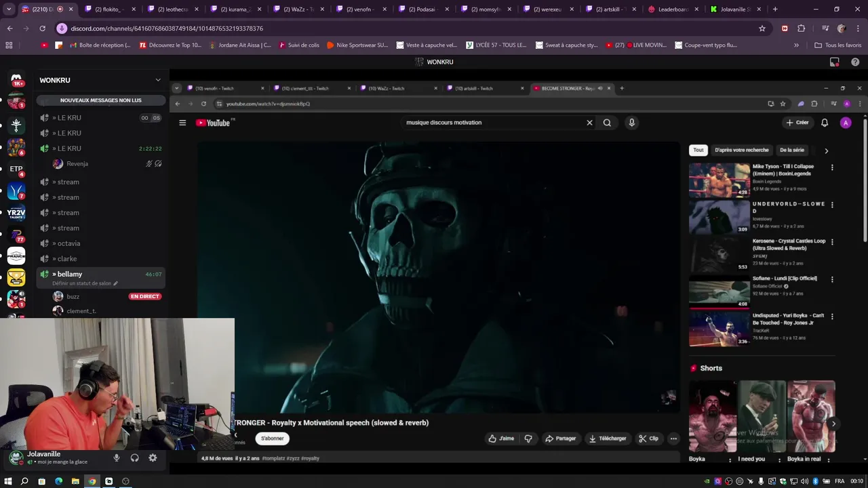The image size is (868, 488).
Task: Open Discord user settings gear
Action: [x=153, y=458]
